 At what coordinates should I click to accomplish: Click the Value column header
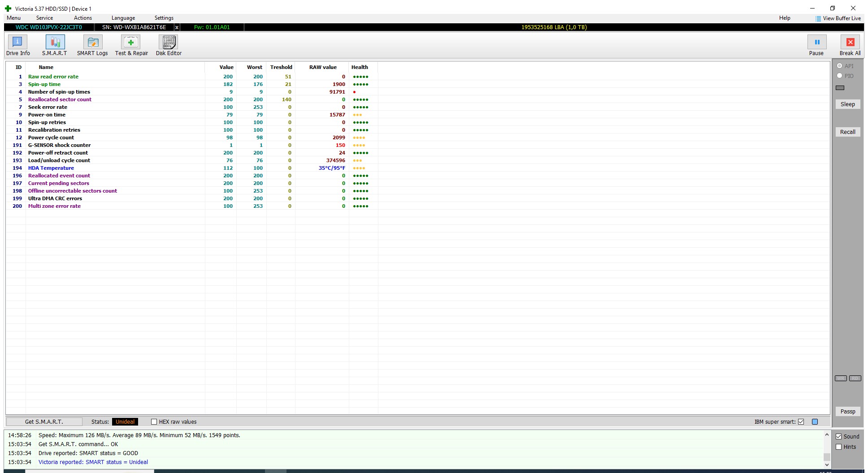[x=226, y=67]
